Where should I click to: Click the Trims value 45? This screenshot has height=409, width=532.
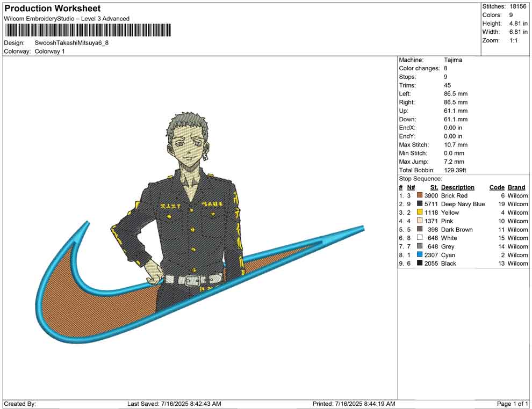coord(447,85)
